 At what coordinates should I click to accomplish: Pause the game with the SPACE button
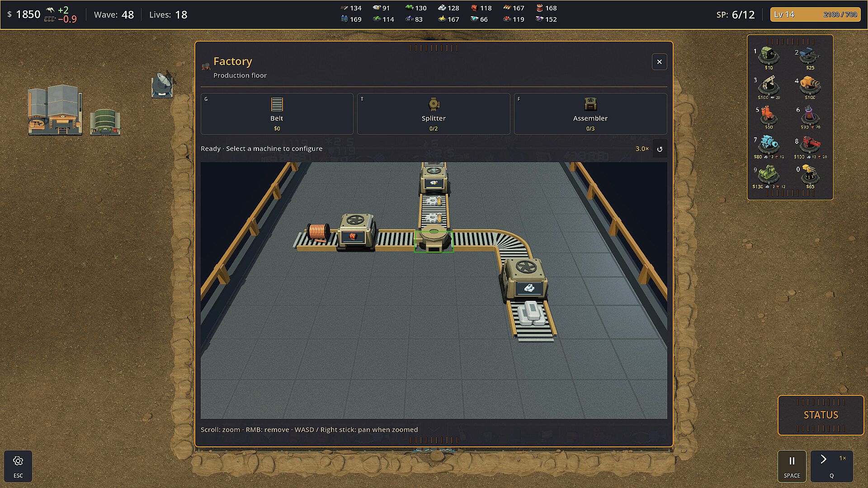click(792, 466)
